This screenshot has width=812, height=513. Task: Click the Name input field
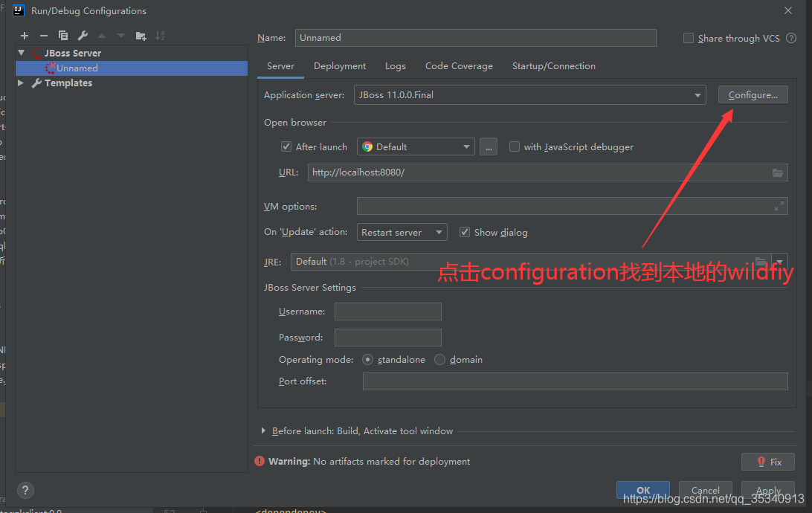(475, 38)
